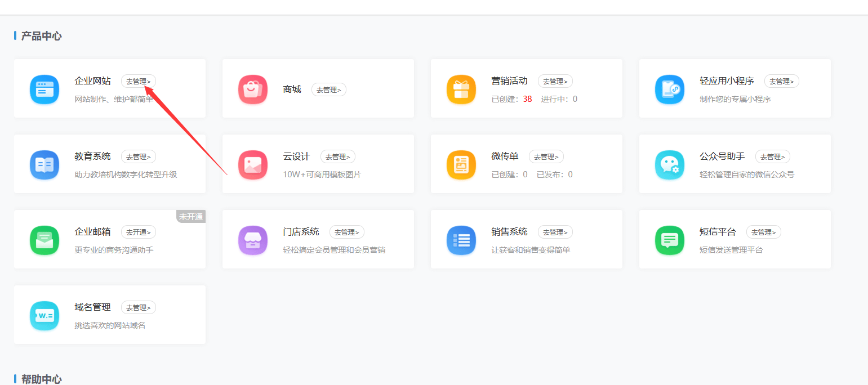
Task: Click 更专业的商务沟通助手 description
Action: [x=114, y=250]
